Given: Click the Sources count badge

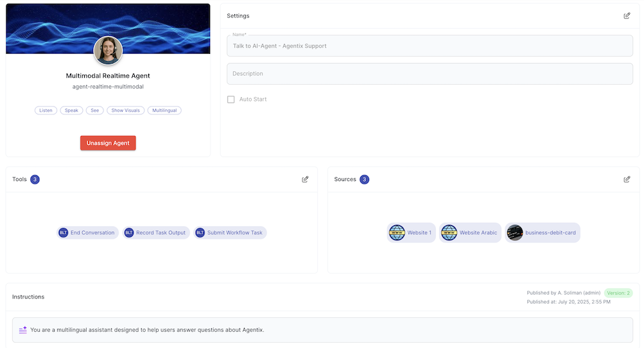Looking at the screenshot, I should coord(364,179).
